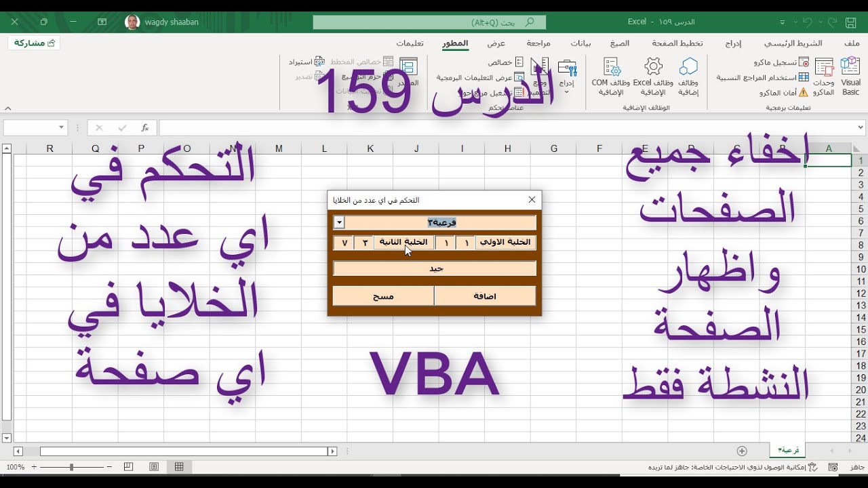Screen dimensions: 868x488
Task: Click vertical scroll up arrow
Action: tap(7, 148)
